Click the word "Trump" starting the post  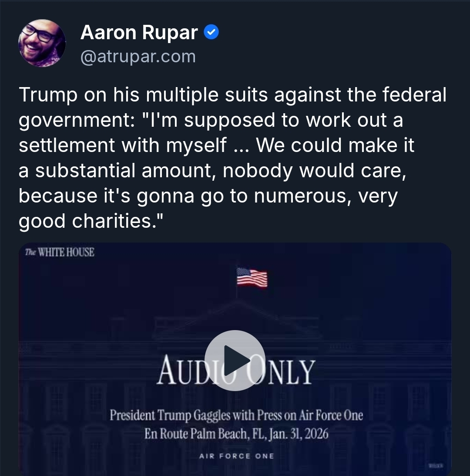pos(47,95)
